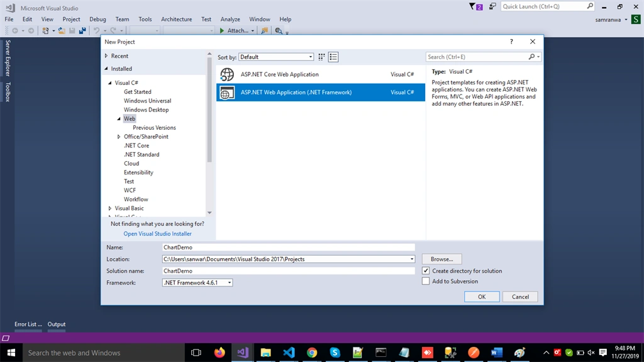Select the .NET Core category
644x362 pixels.
136,145
